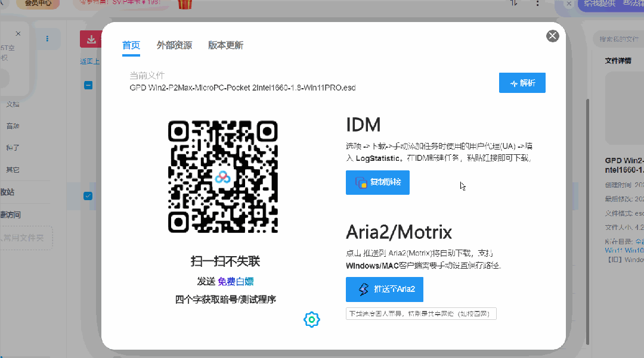Click the Win11 Win10 folder link in details

[624, 250]
